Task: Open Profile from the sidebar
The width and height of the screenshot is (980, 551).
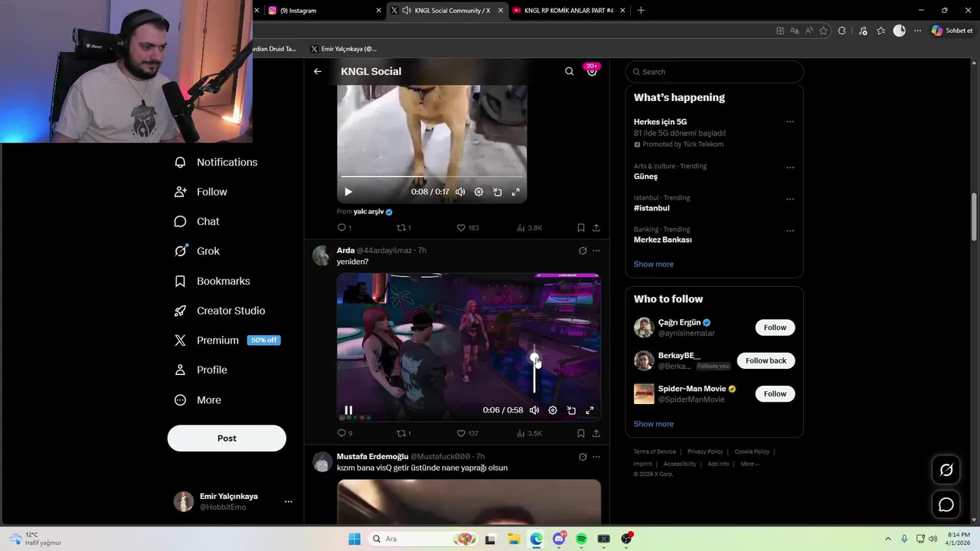Action: 201,370
